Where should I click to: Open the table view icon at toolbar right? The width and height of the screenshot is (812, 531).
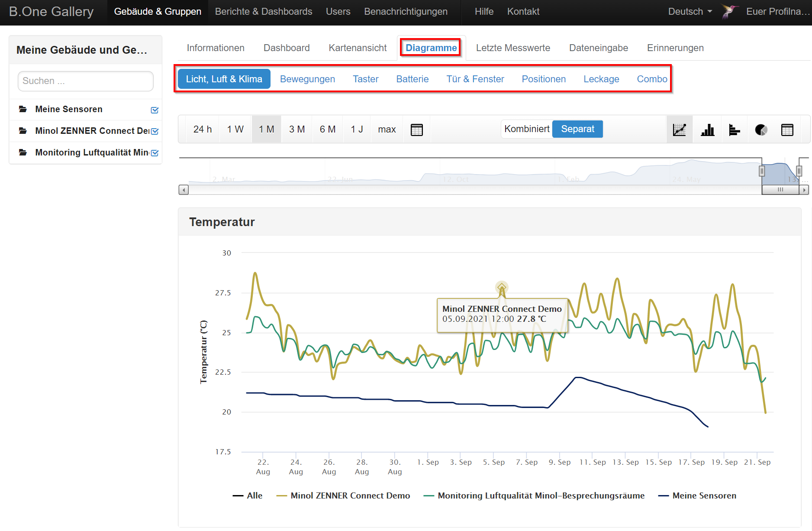pos(787,130)
